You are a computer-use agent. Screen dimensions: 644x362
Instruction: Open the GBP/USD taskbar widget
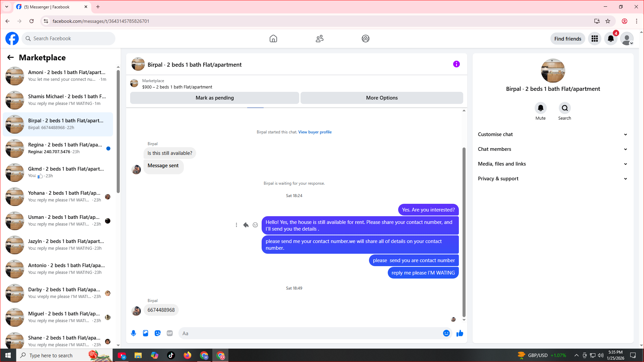542,355
